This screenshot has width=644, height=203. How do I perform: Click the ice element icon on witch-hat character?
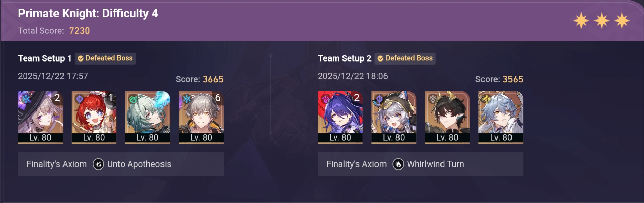click(x=26, y=99)
